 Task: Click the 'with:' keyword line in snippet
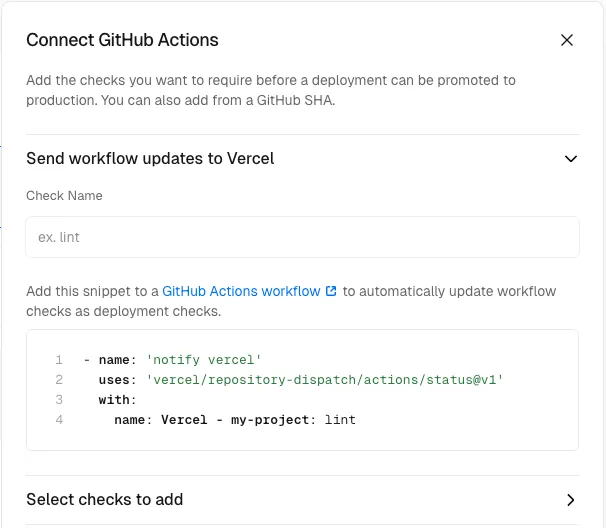117,399
